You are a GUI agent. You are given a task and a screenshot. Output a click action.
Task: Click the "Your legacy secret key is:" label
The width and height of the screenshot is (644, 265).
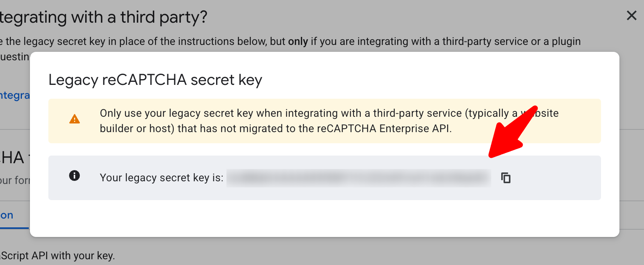tap(161, 178)
